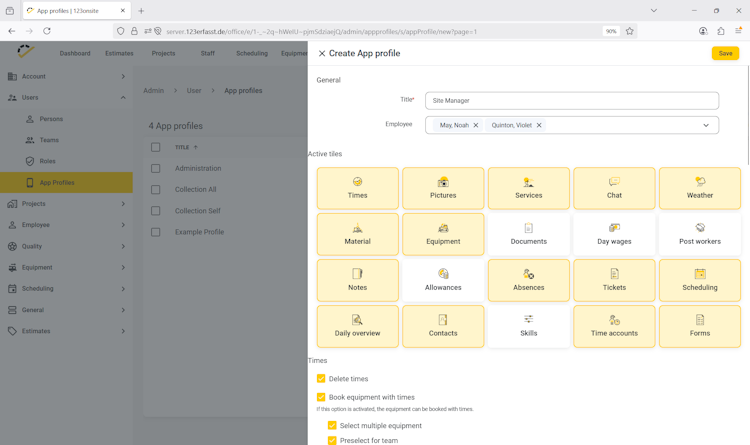The width and height of the screenshot is (750, 445).
Task: Check the Example Profile checkbox
Action: tap(155, 232)
